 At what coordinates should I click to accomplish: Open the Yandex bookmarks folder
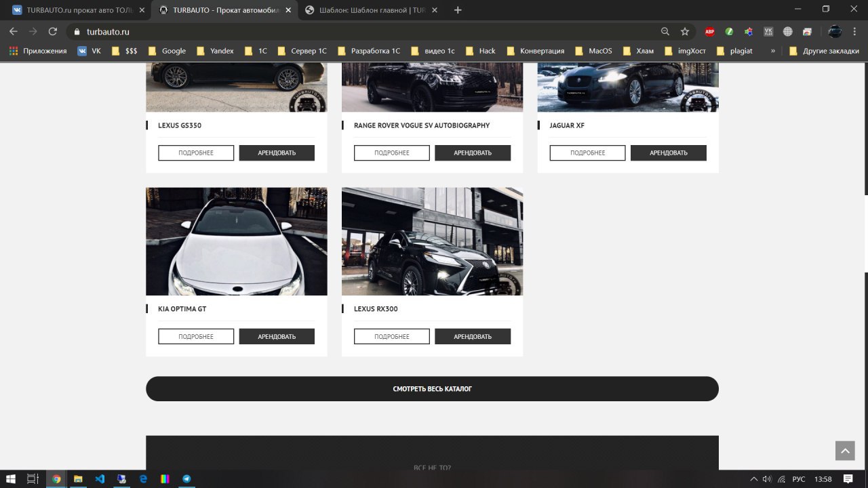(x=215, y=51)
